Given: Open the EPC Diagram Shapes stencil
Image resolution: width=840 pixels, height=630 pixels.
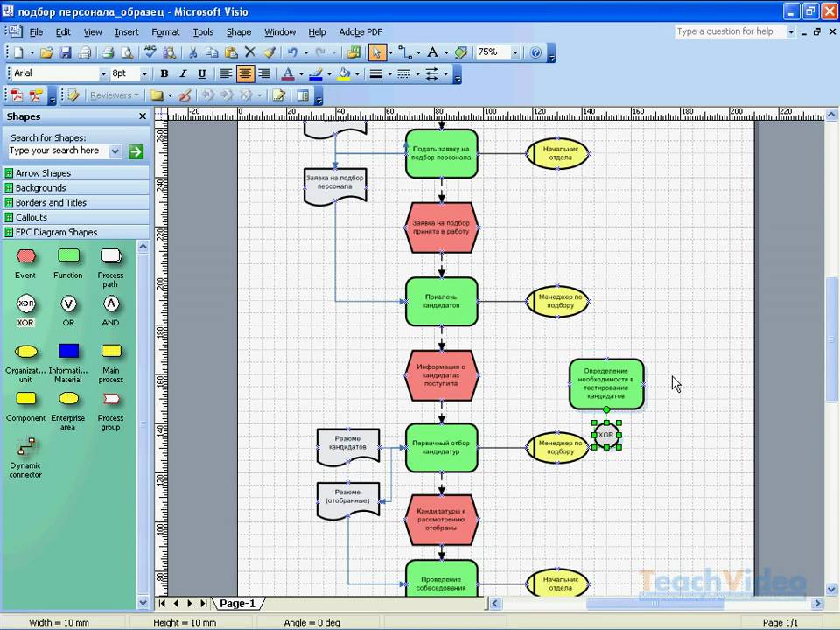Looking at the screenshot, I should (x=76, y=232).
